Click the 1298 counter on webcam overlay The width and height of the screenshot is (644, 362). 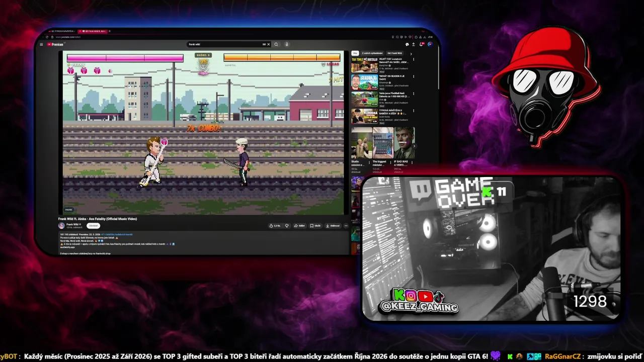[x=590, y=301]
